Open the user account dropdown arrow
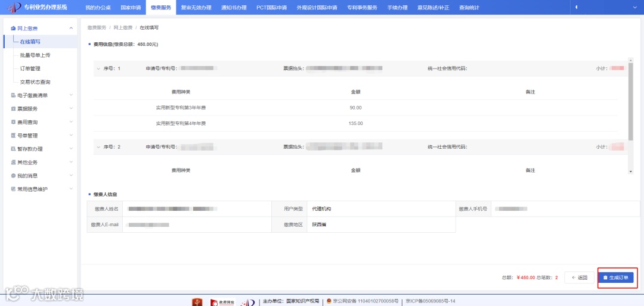Image resolution: width=644 pixels, height=306 pixels. point(635,7)
